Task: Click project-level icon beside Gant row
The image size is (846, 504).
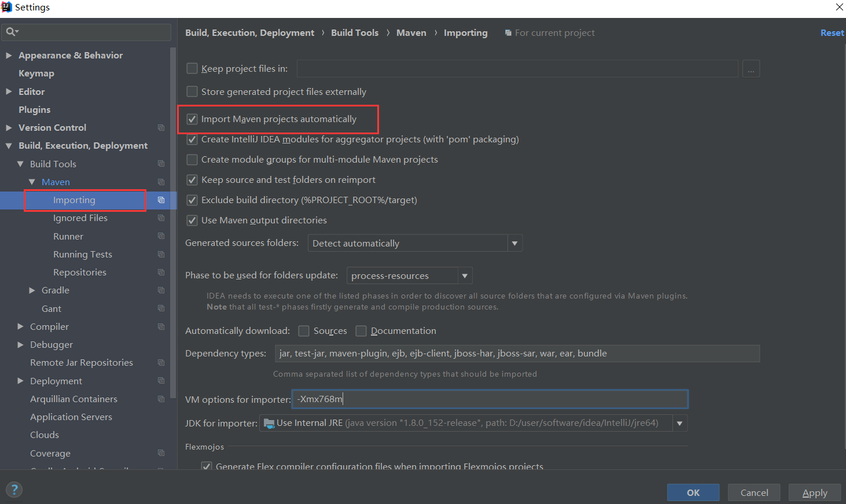Action: click(x=161, y=308)
